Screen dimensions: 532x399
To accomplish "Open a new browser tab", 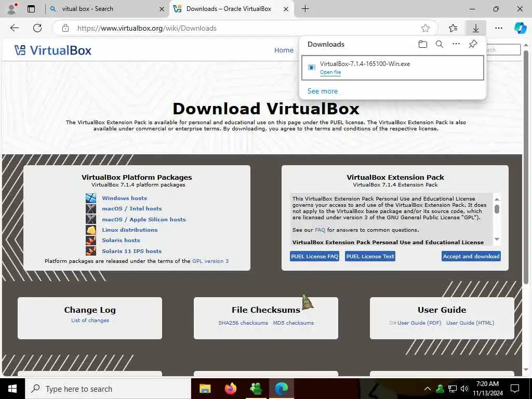I will (305, 9).
